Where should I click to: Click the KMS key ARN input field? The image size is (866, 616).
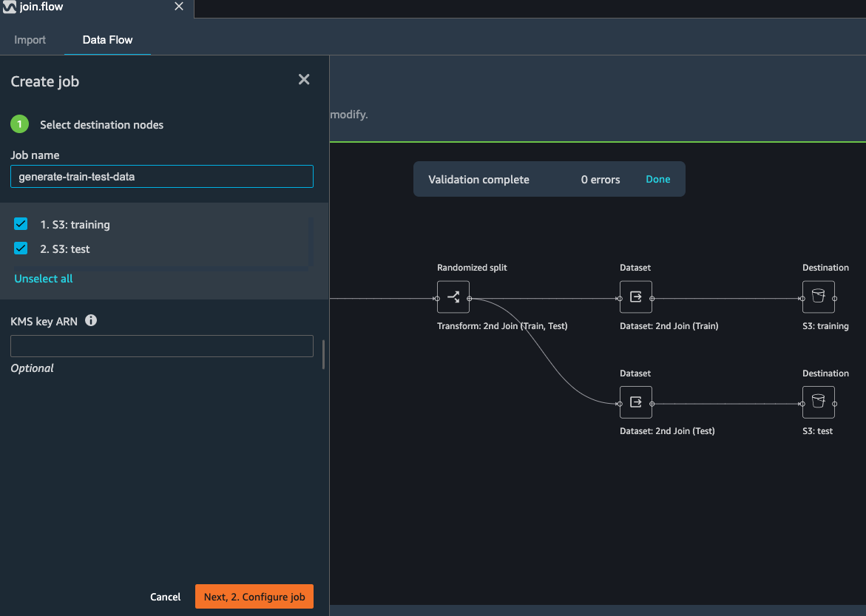pos(162,346)
